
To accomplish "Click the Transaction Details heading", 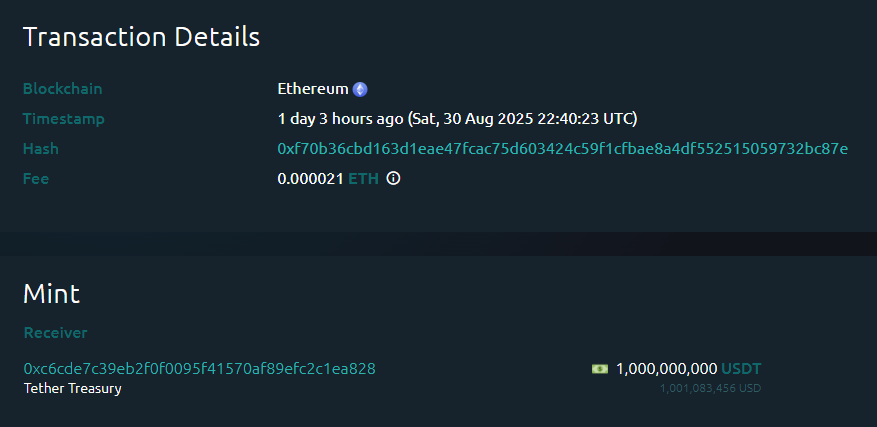I will (142, 37).
